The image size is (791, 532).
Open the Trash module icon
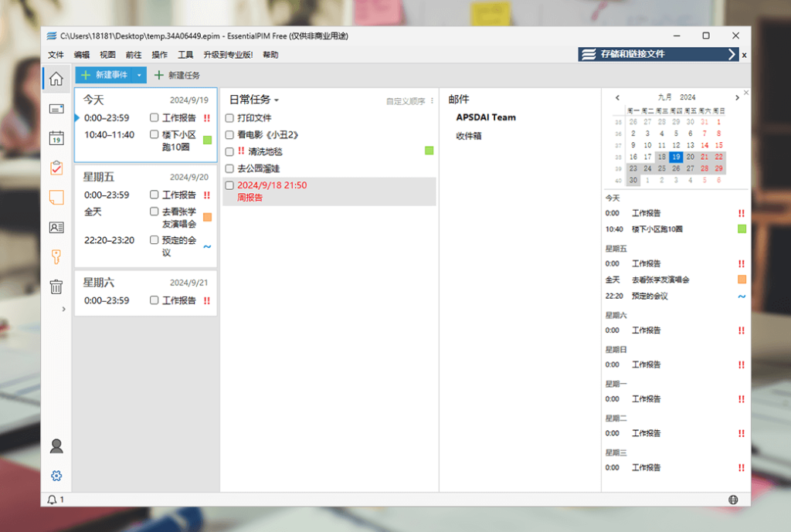[x=56, y=286]
